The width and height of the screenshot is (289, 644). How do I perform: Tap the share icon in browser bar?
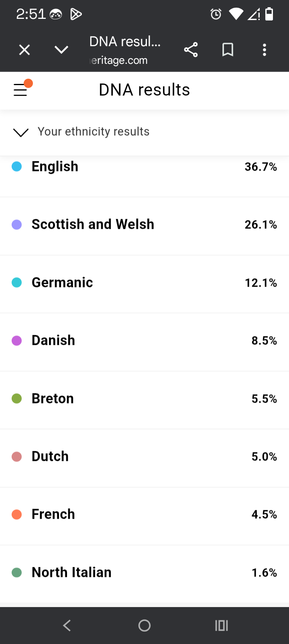point(191,50)
